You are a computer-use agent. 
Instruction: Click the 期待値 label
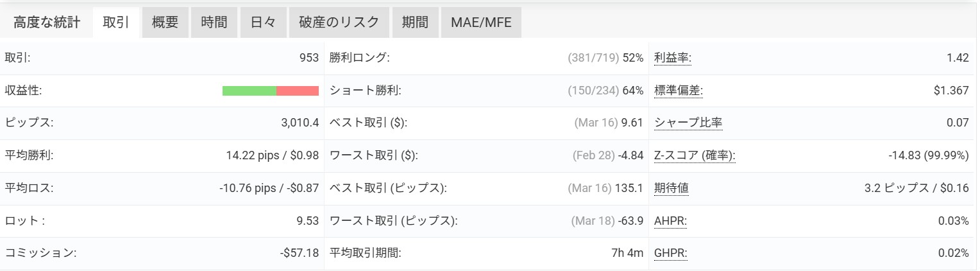(672, 189)
